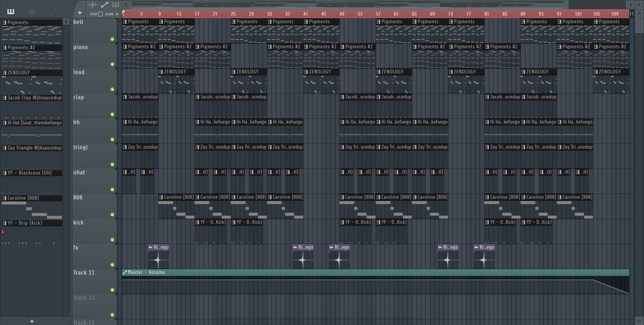Click the picker panel scrollbar handle

(x=66, y=21)
